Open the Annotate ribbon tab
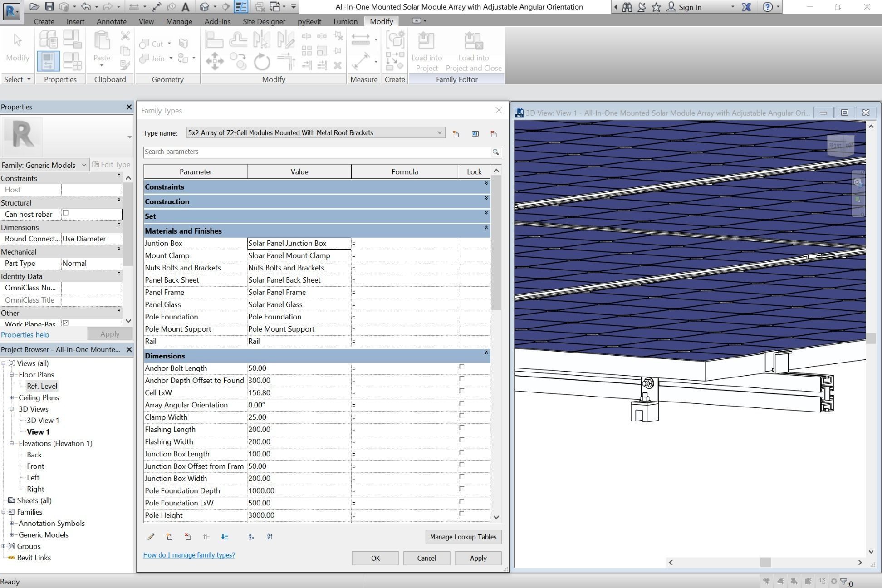882x588 pixels. pos(111,21)
